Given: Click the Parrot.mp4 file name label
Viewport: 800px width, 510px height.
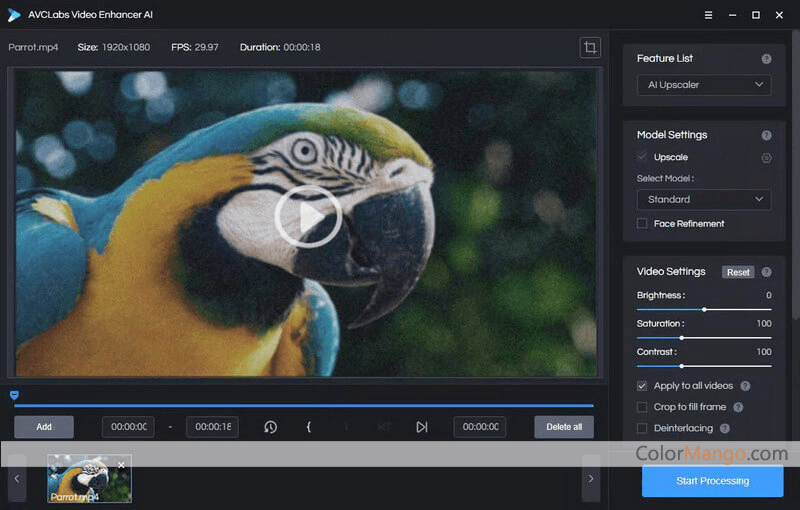Looking at the screenshot, I should pos(33,47).
